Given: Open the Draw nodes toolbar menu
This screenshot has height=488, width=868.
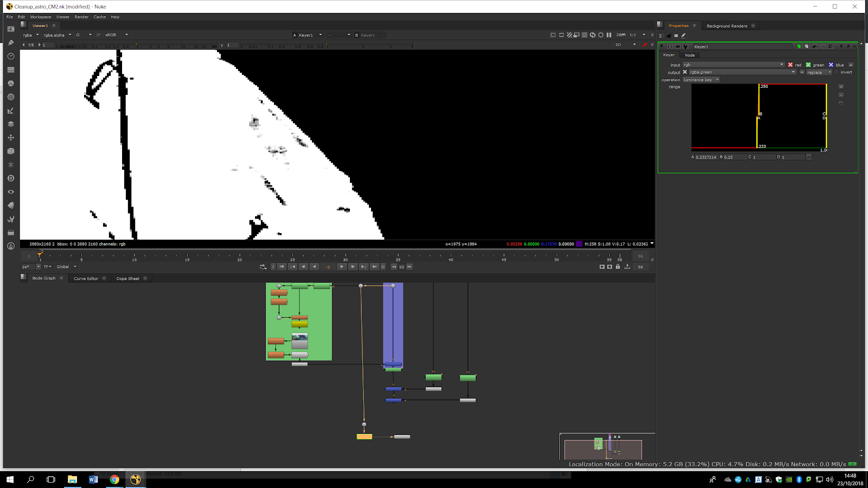Looking at the screenshot, I should 10,43.
